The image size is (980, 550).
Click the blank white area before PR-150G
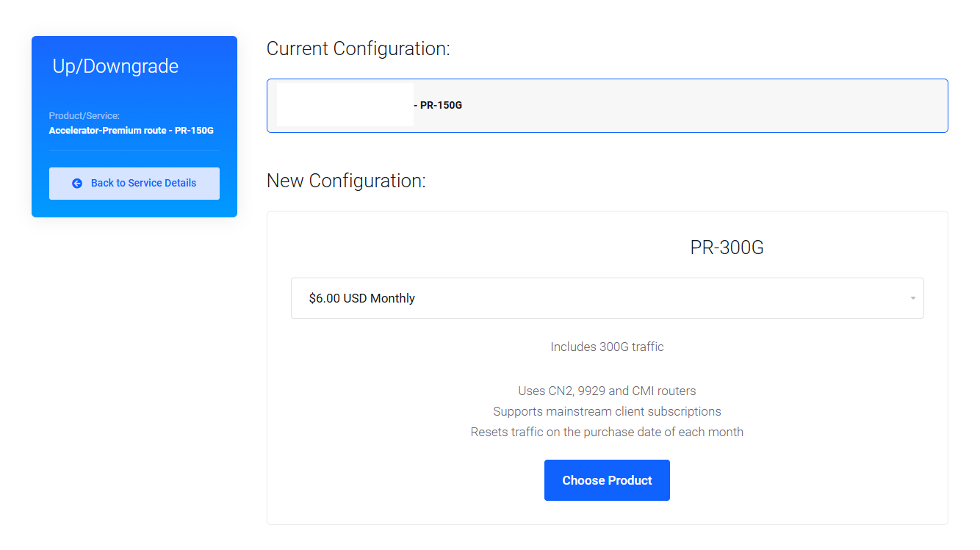point(345,104)
